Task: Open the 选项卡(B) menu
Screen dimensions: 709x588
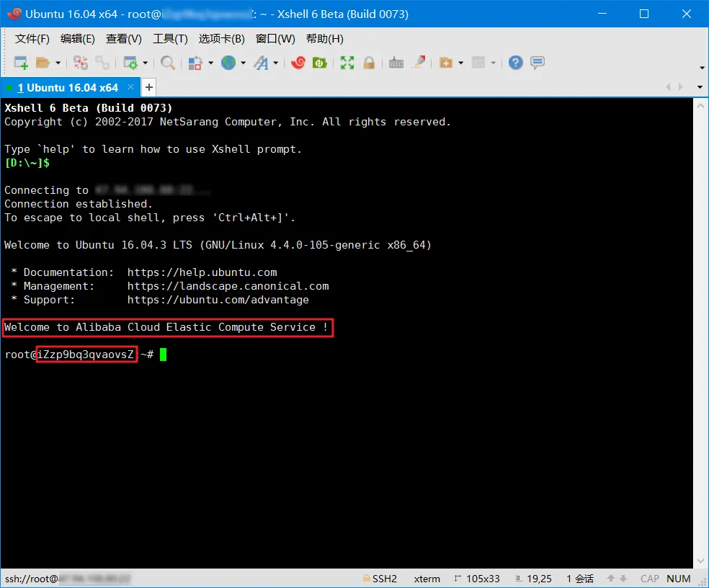Action: tap(222, 39)
